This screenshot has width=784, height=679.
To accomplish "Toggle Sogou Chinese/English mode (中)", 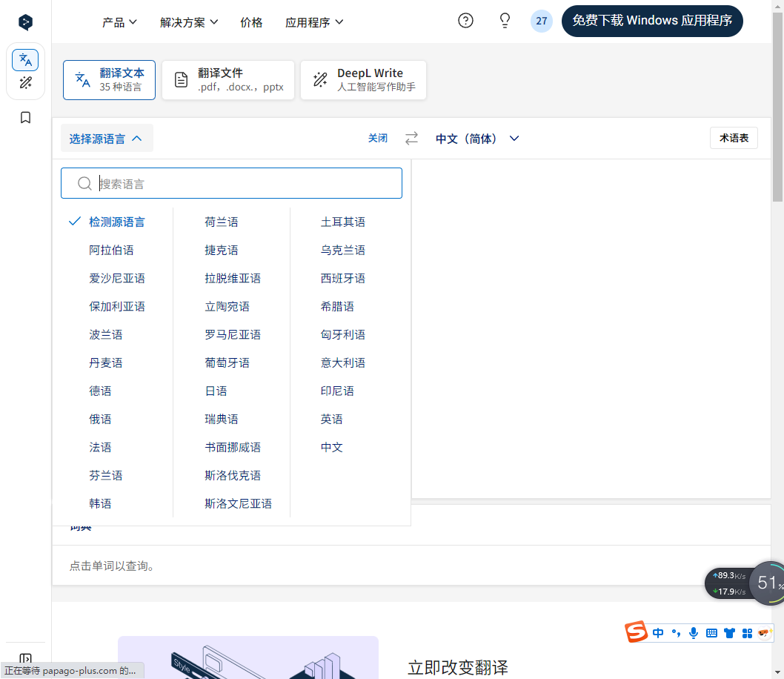I will 658,633.
